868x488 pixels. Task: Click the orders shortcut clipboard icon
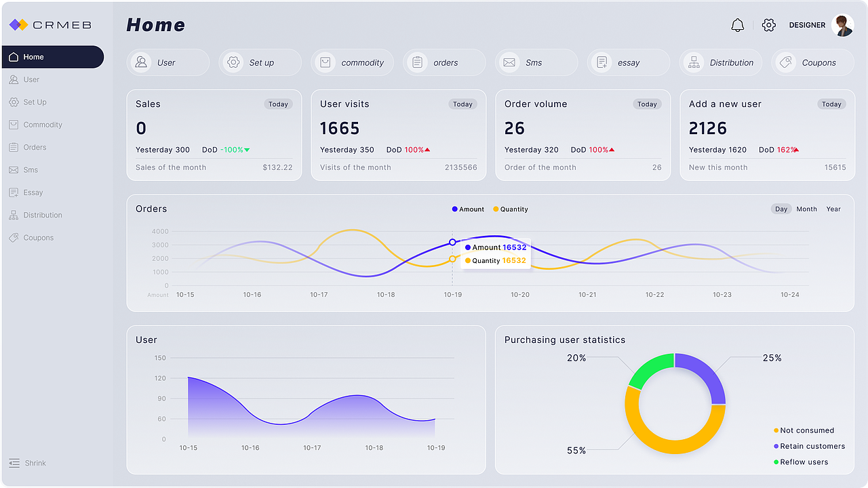point(418,62)
